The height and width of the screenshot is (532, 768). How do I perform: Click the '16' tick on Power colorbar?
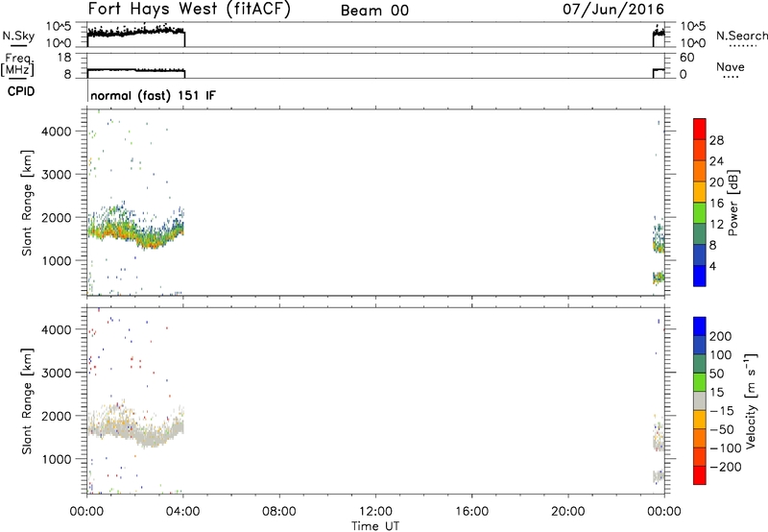pyautogui.click(x=716, y=204)
